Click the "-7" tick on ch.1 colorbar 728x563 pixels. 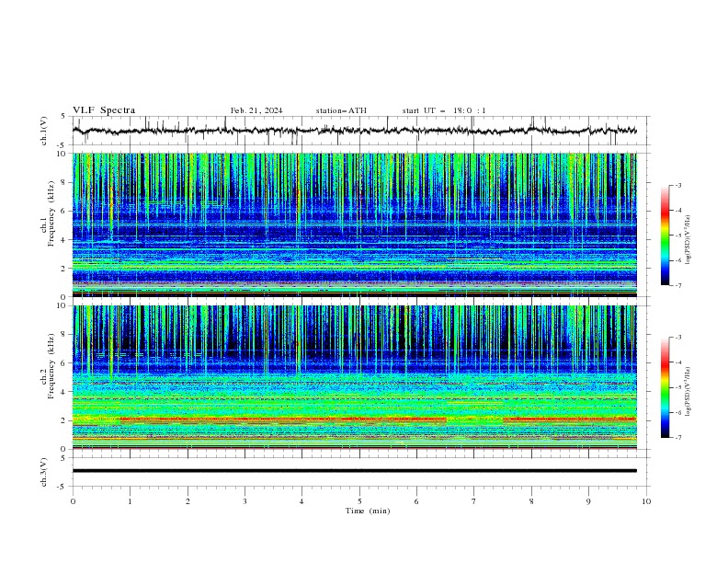(677, 285)
